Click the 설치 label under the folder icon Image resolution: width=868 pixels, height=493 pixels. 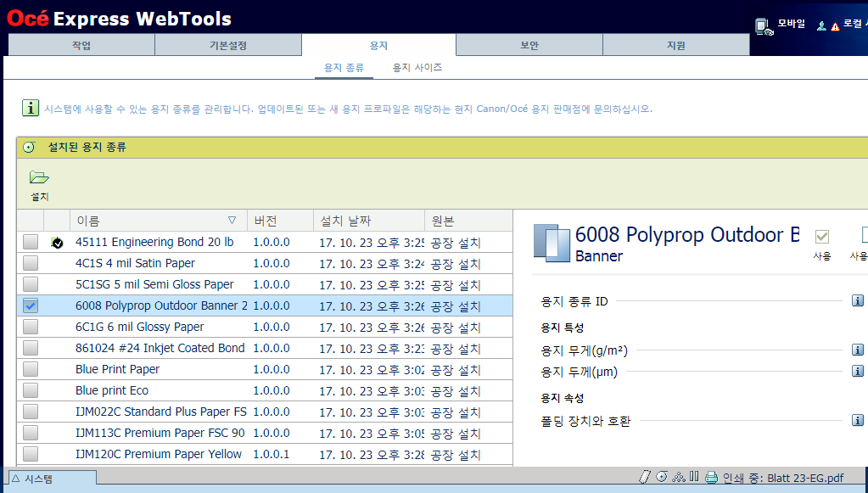click(39, 196)
